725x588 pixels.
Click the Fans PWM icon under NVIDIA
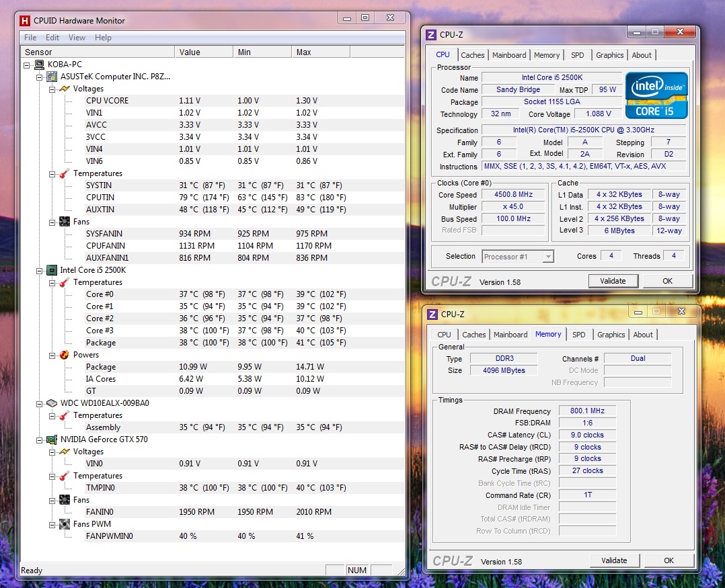tap(65, 524)
